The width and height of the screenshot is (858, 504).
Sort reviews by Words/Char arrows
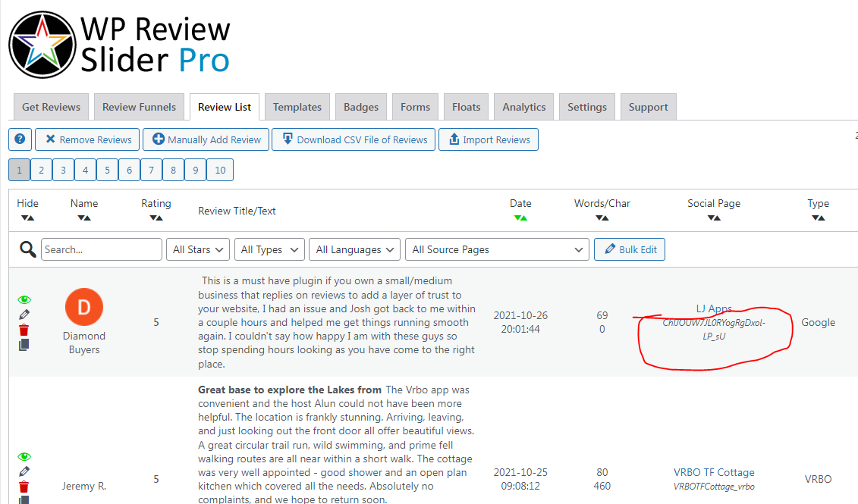tap(602, 218)
